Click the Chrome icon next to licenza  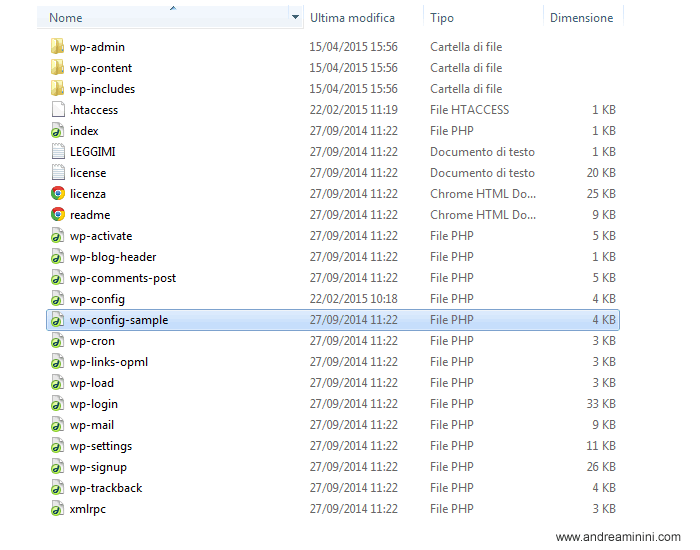(x=58, y=194)
